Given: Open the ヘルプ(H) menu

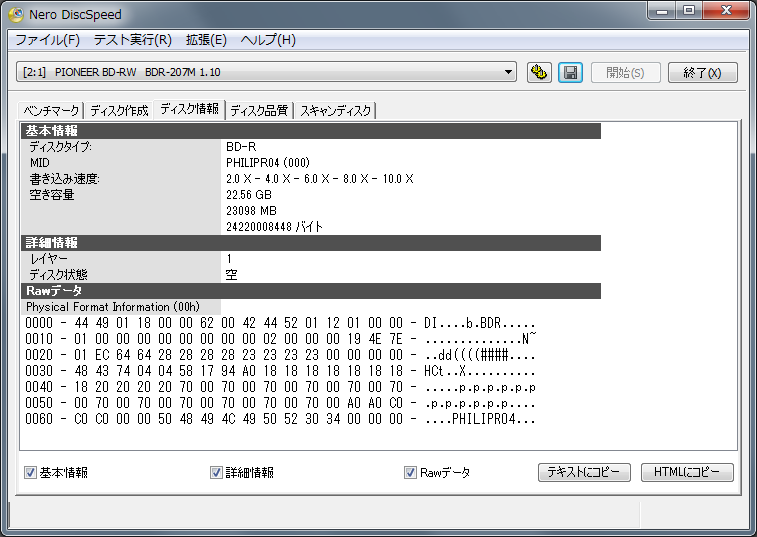Looking at the screenshot, I should pos(268,40).
